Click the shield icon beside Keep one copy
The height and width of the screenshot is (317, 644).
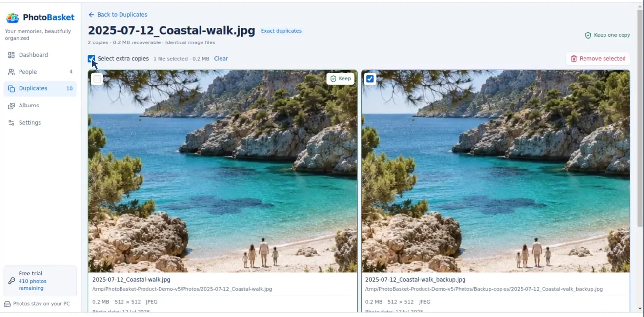coord(588,35)
